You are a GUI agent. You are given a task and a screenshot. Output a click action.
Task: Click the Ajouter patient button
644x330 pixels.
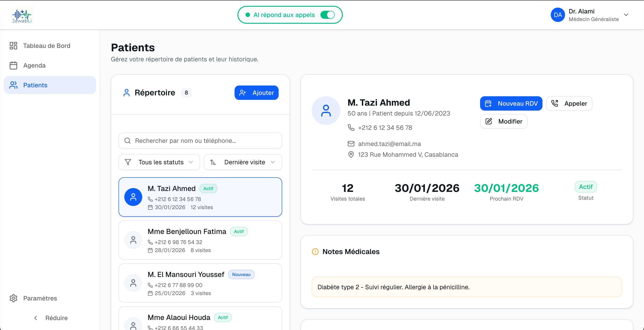coord(256,93)
